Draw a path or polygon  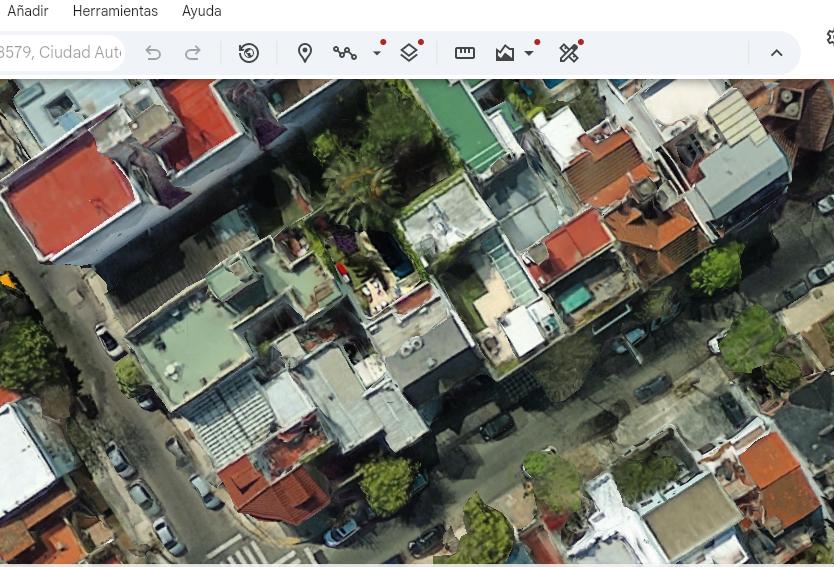point(345,53)
